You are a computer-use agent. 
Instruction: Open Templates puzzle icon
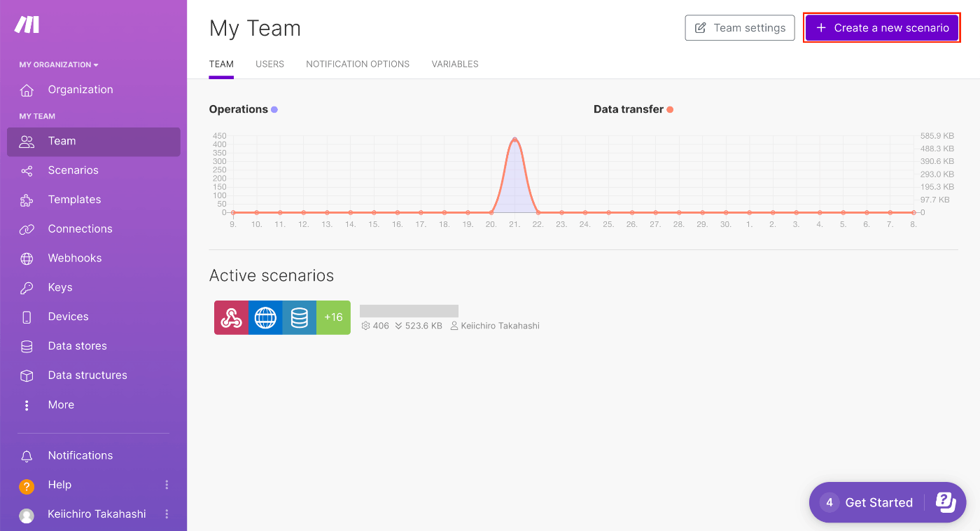(27, 200)
